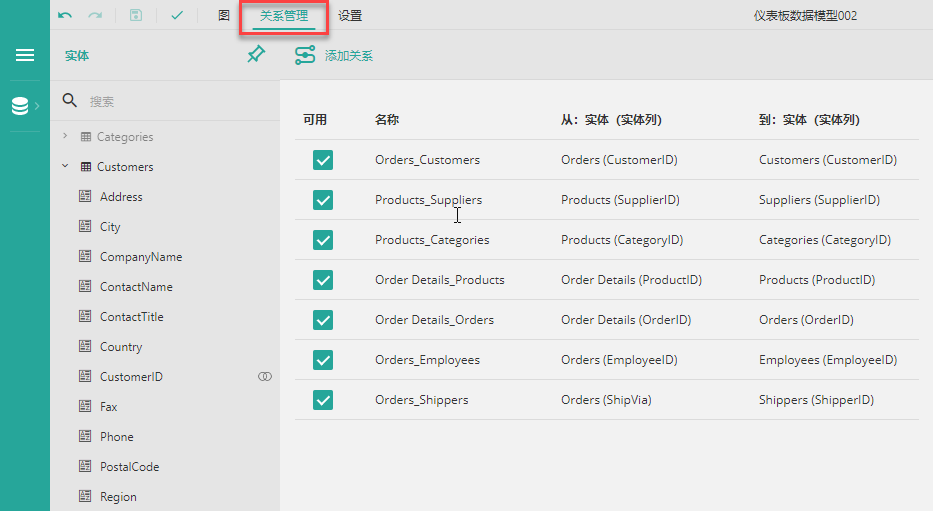Expand the Categories entity node

65,136
